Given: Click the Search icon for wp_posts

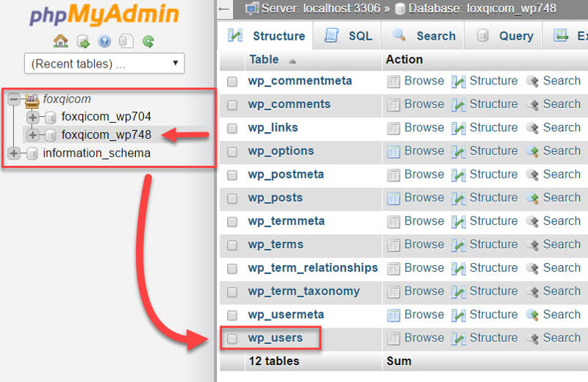Looking at the screenshot, I should click(532, 198).
